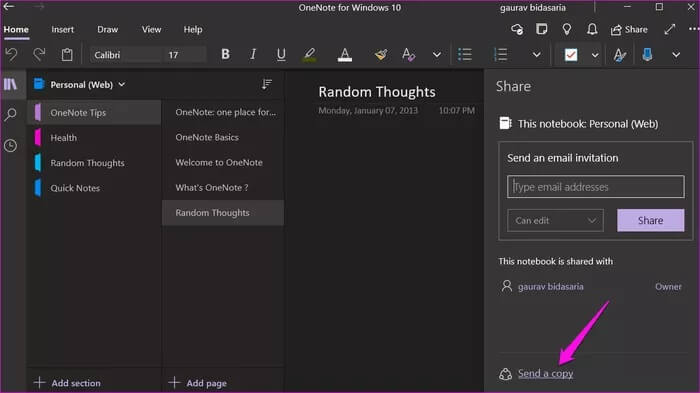Click the Random Thoughts page title

377,92
